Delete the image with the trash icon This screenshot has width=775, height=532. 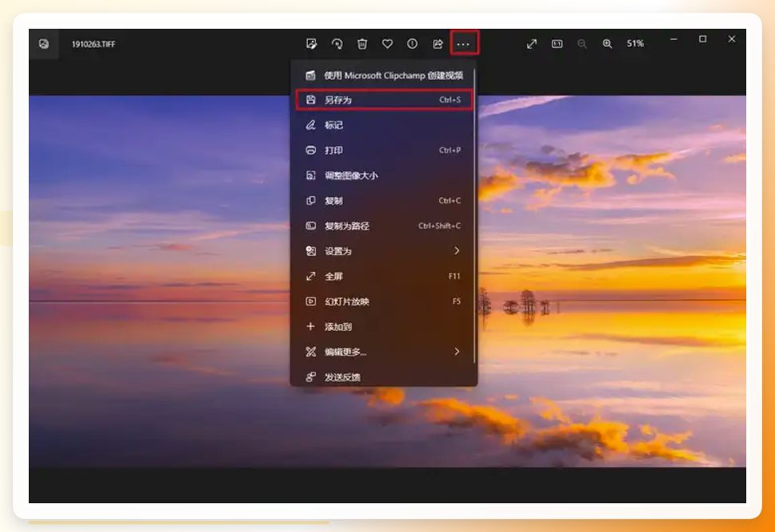pos(362,44)
